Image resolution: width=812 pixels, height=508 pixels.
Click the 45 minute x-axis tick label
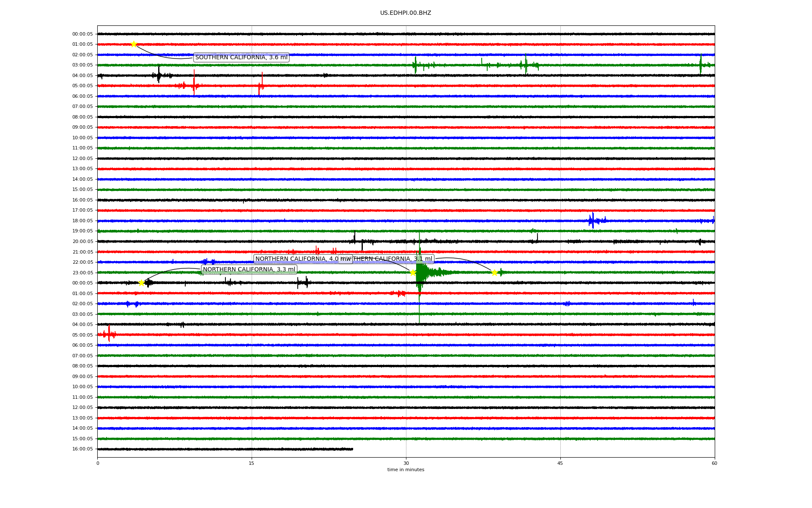560,463
